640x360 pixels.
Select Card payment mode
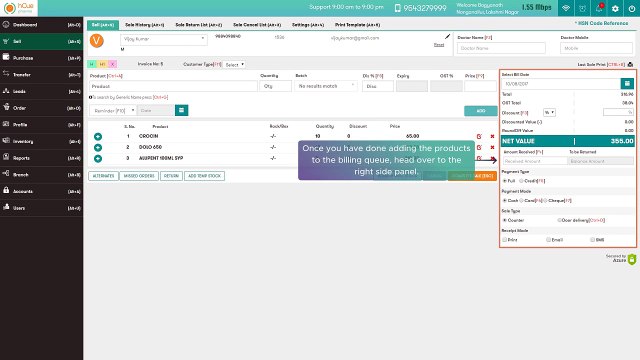click(521, 200)
